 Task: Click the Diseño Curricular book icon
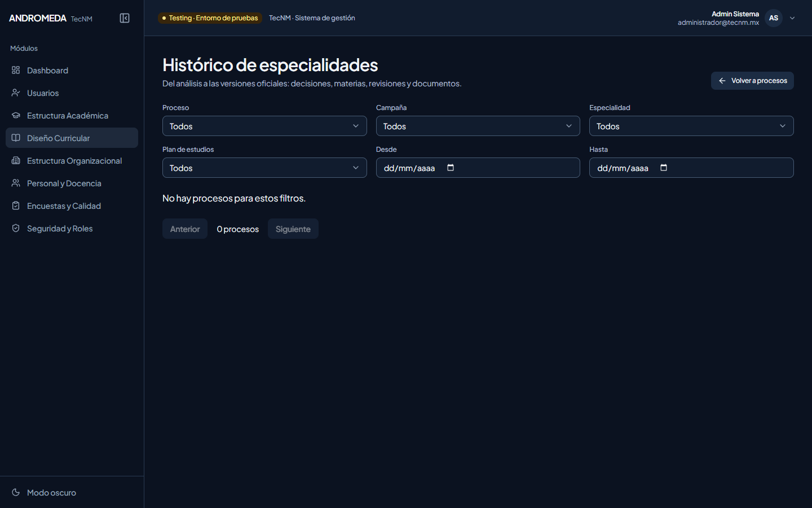pyautogui.click(x=16, y=138)
